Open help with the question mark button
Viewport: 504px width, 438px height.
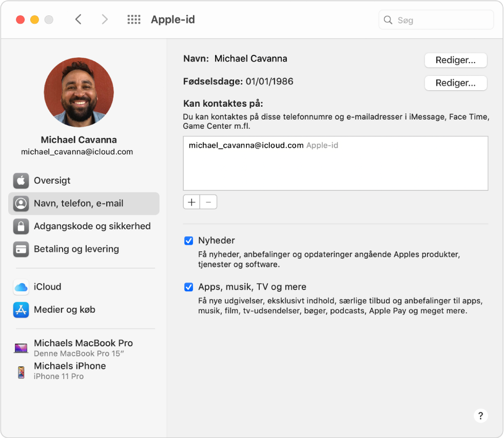(480, 416)
